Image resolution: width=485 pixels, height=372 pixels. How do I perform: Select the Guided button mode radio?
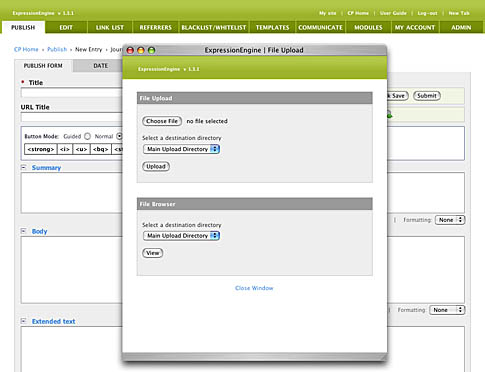pyautogui.click(x=87, y=136)
